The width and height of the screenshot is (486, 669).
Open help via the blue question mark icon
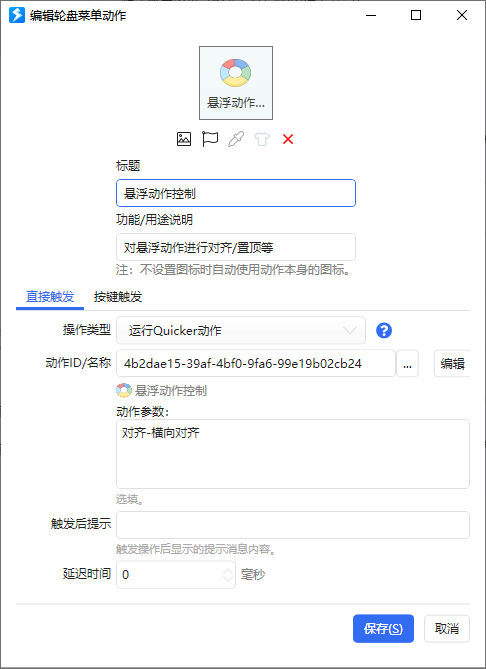(384, 330)
